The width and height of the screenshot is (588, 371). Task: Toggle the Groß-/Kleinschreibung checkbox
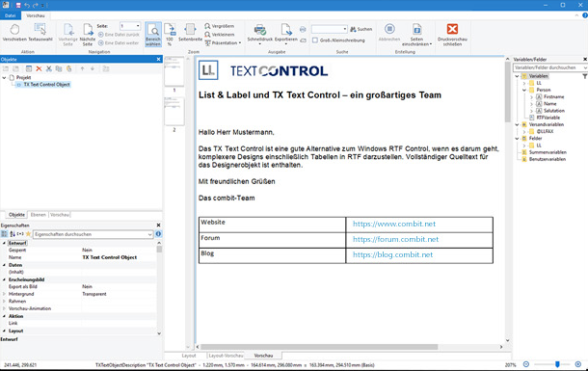click(x=315, y=40)
